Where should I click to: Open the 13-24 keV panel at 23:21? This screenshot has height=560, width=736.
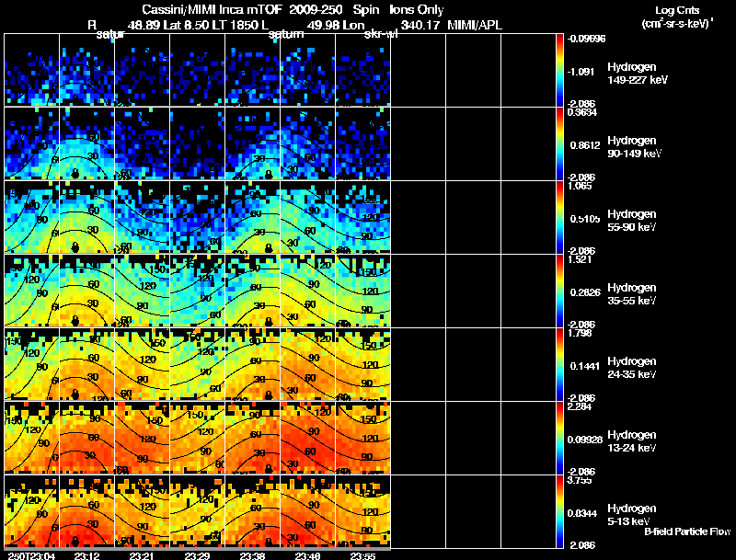pos(143,438)
